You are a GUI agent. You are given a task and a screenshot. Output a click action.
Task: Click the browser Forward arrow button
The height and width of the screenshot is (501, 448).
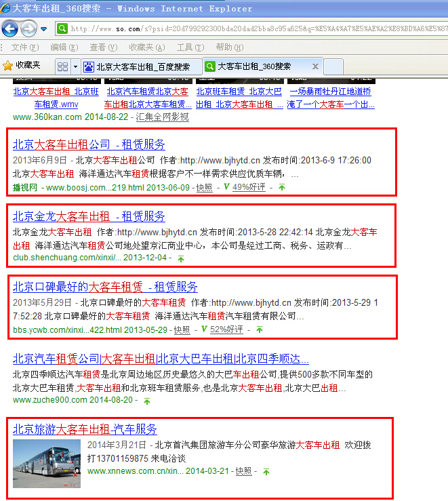28,29
